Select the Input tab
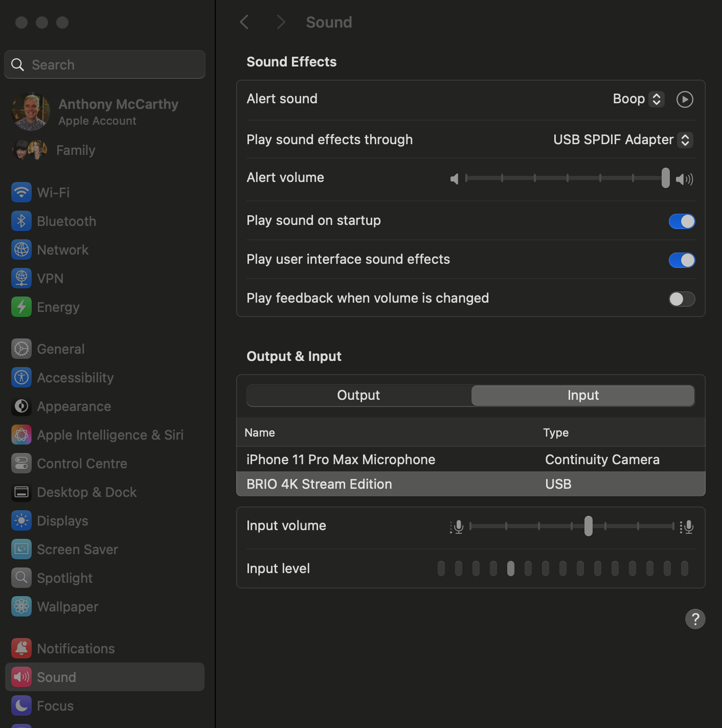 (583, 395)
